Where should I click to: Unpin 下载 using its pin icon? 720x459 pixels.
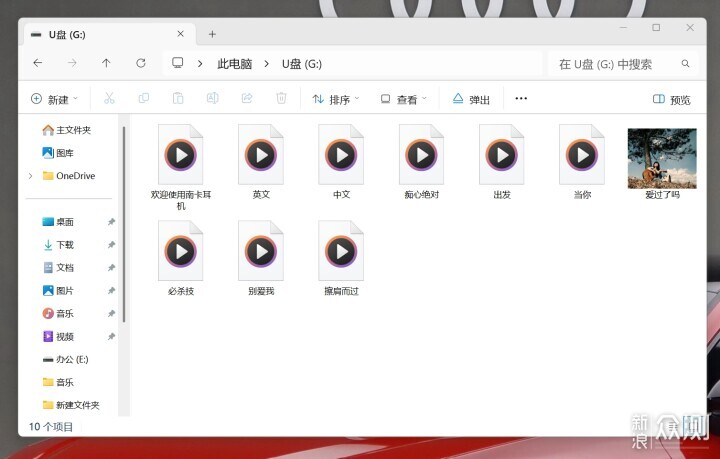coord(111,245)
